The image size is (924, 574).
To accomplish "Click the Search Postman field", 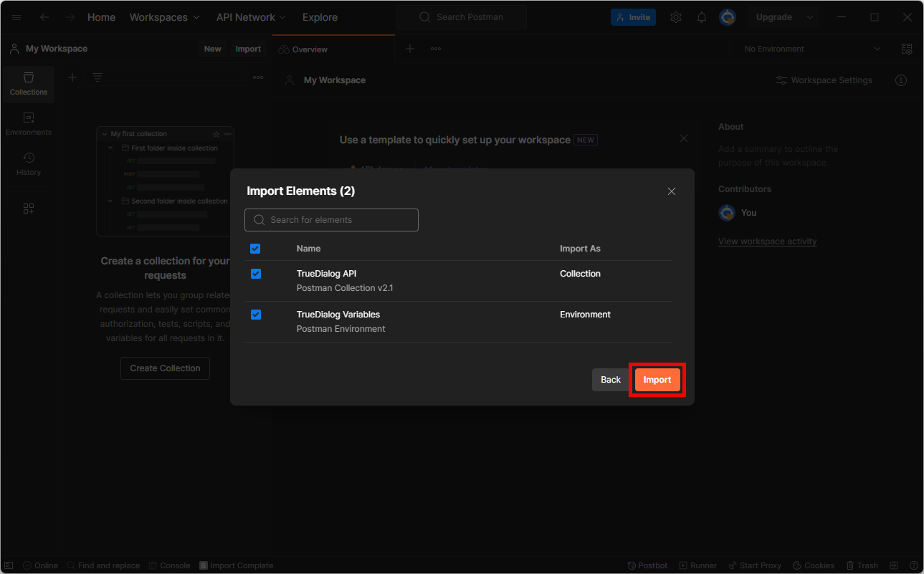I will 462,17.
